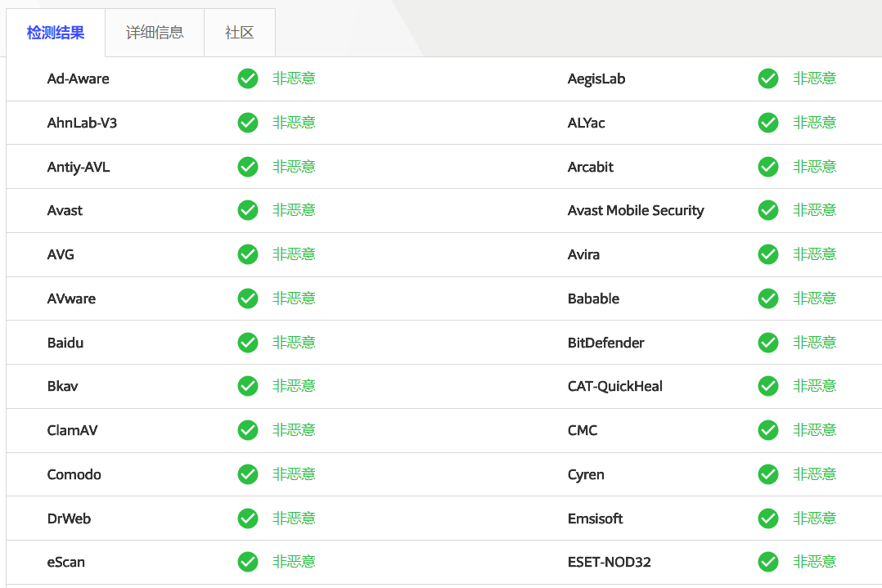The width and height of the screenshot is (882, 588).
Task: Switch to the 详细信息 tab
Action: click(x=155, y=33)
